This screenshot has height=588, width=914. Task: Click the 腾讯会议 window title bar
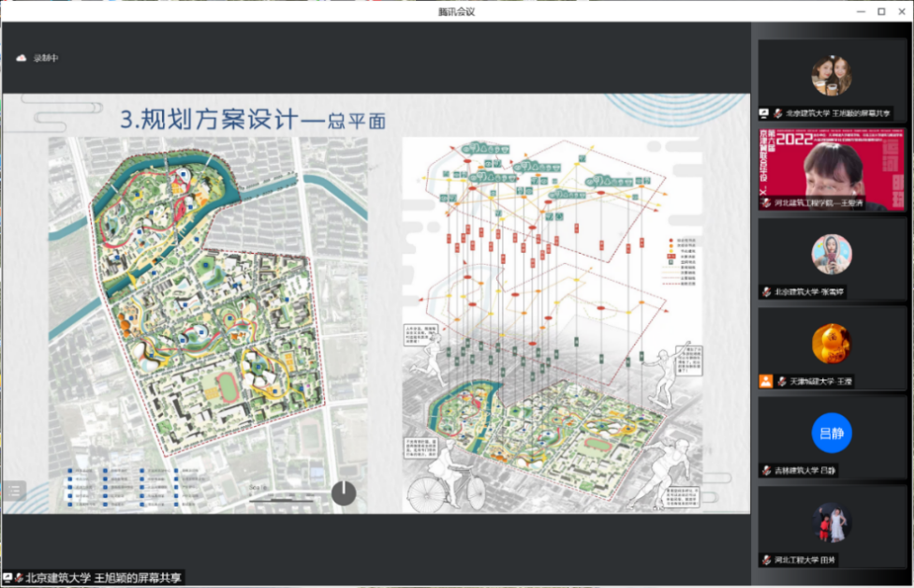tap(457, 11)
